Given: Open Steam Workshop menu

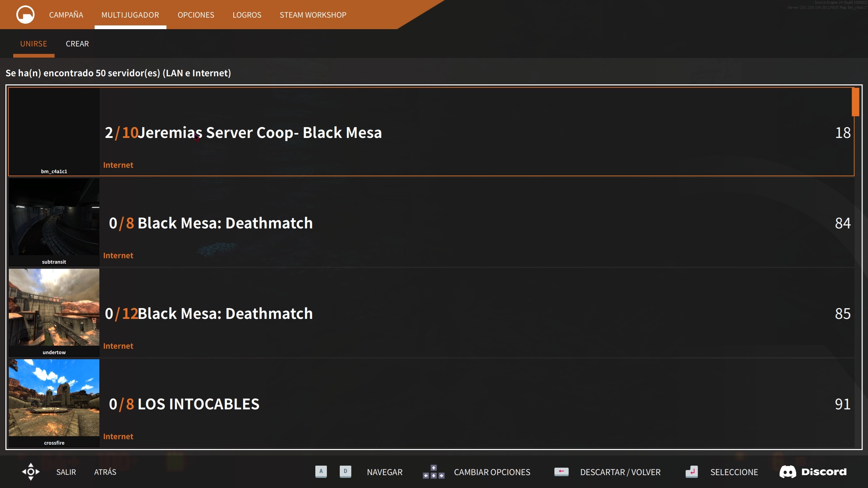Looking at the screenshot, I should coord(313,15).
